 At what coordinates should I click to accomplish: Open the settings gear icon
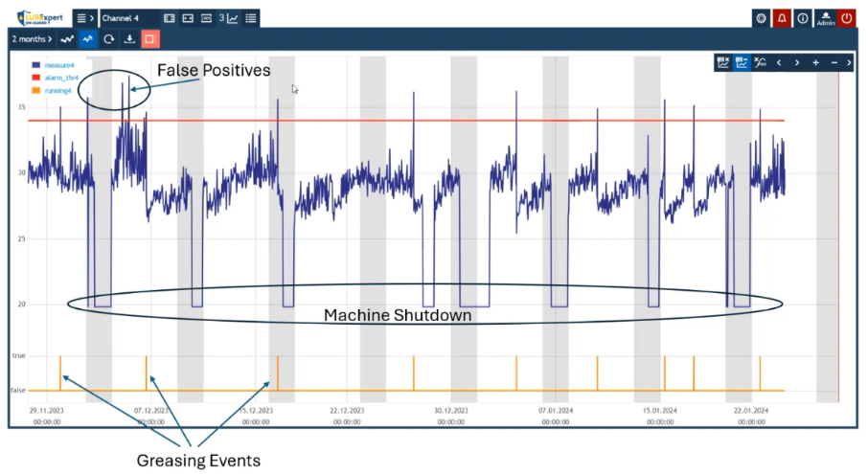coord(761,18)
